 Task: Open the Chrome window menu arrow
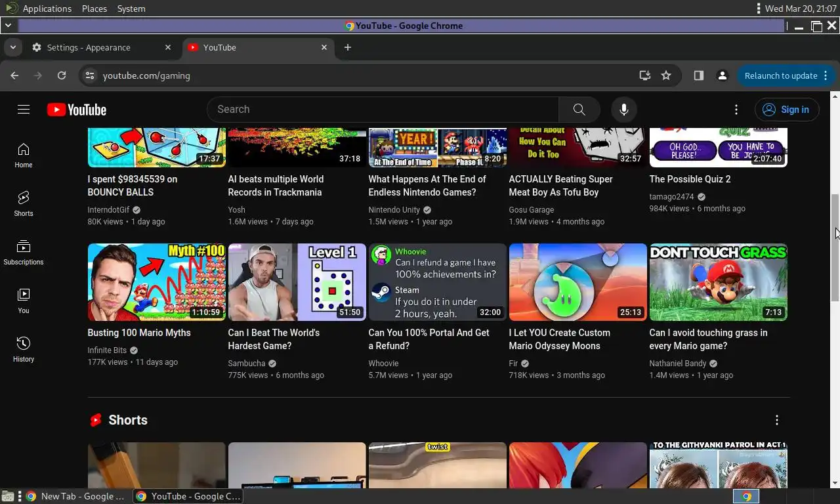coord(8,26)
